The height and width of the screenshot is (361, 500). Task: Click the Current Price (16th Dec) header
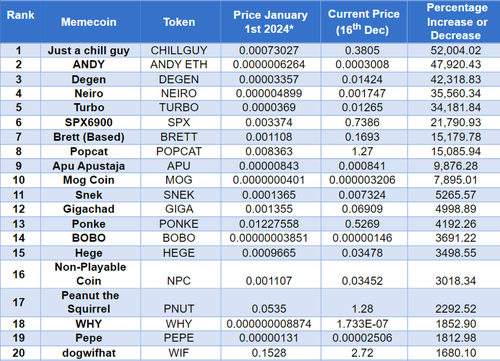(x=363, y=22)
